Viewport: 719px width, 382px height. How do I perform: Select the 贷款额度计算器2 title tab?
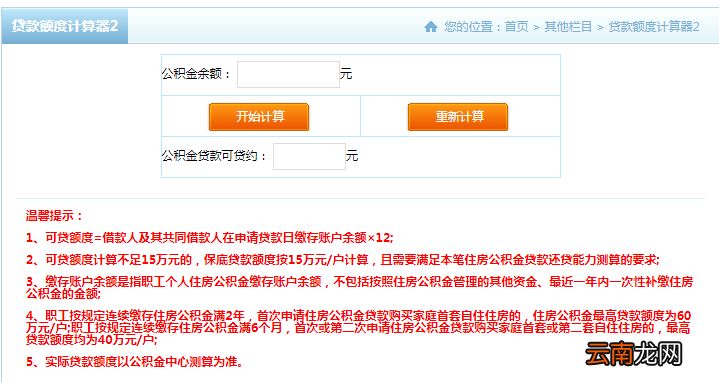point(65,26)
